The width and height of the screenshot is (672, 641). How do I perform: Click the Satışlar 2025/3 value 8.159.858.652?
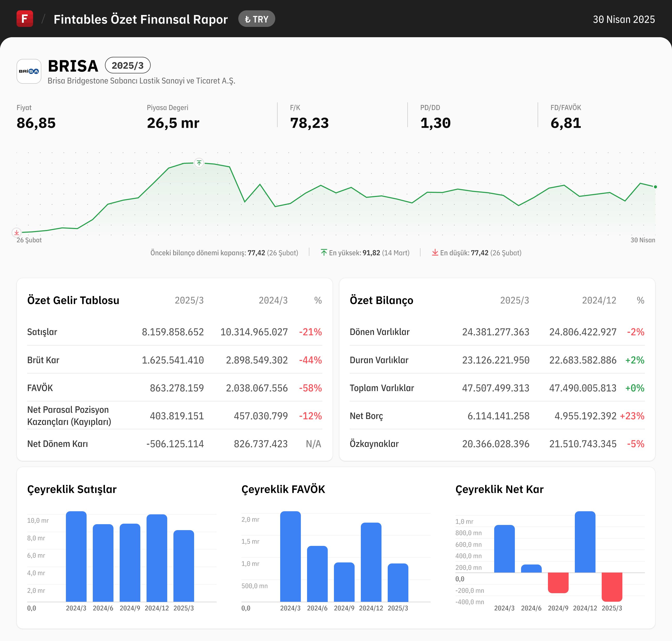[173, 332]
